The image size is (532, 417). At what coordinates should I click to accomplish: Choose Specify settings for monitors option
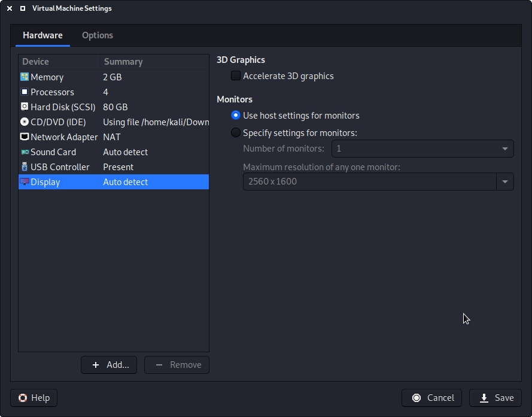(236, 133)
